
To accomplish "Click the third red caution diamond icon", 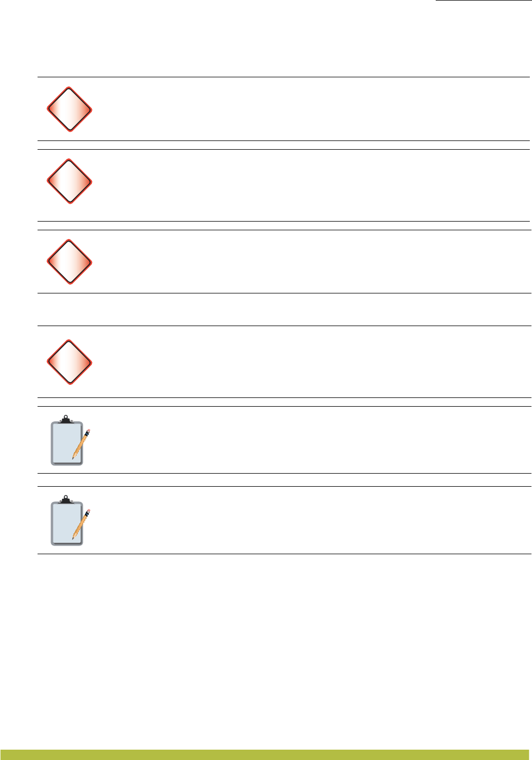I will coord(70,262).
